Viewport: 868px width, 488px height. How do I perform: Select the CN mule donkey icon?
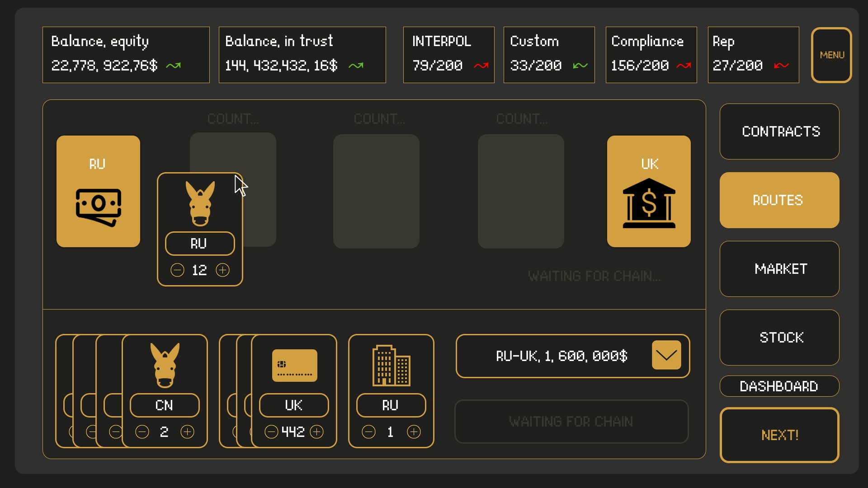tap(165, 365)
